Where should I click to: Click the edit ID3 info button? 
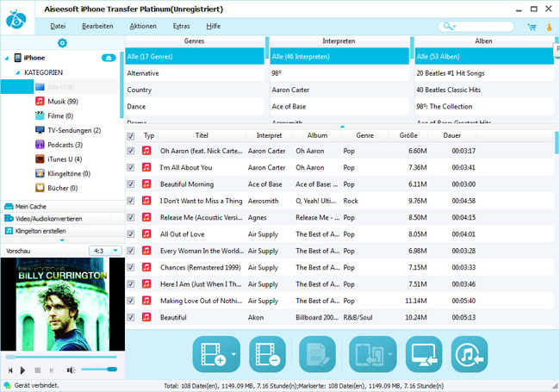click(x=317, y=354)
